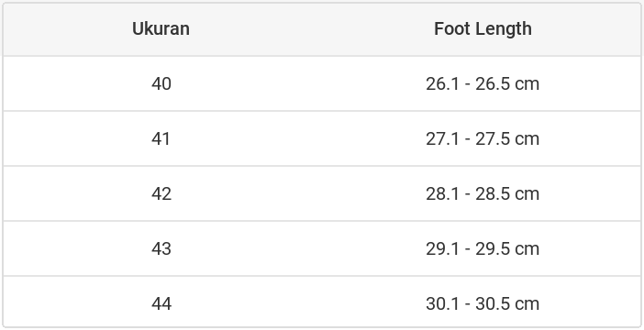Click '29.5 cm' in the size 43 row
This screenshot has height=330, width=644.
[507, 248]
